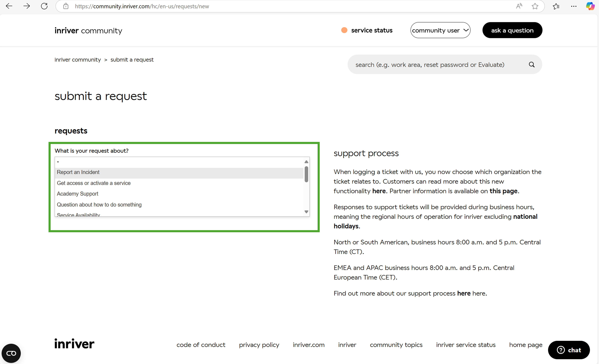This screenshot has height=364, width=599.
Task: Activate the Read Aloud icon in address bar
Action: [x=519, y=6]
